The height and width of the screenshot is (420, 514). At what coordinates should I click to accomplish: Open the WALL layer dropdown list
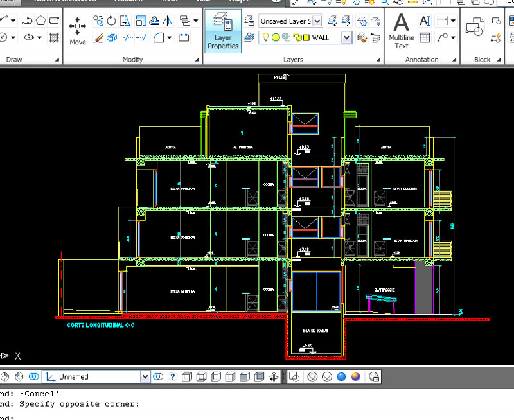pos(346,38)
